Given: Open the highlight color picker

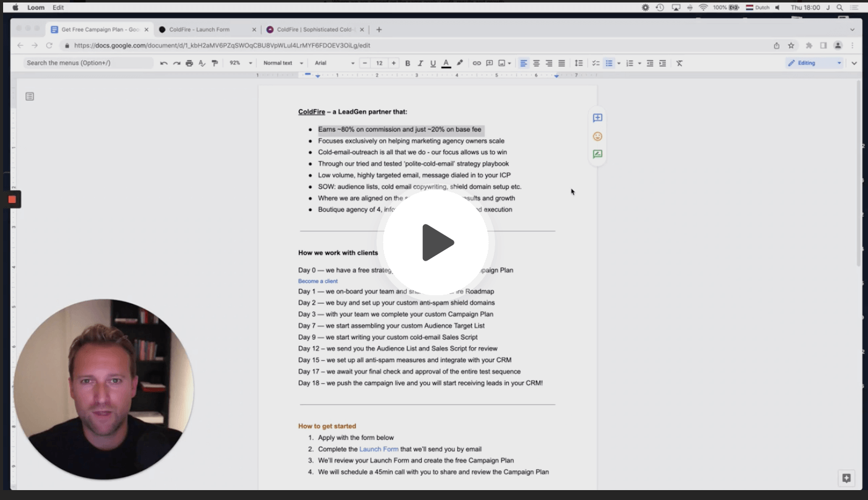Looking at the screenshot, I should coord(459,63).
